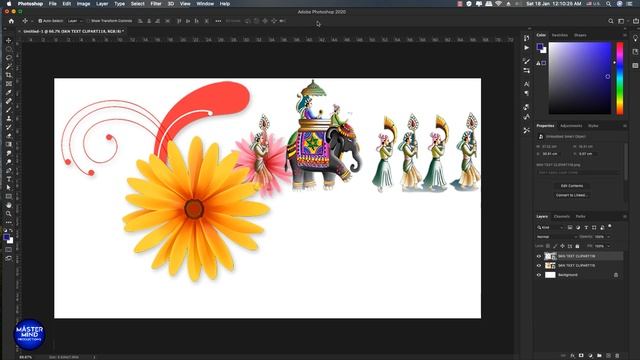The width and height of the screenshot is (640, 360).
Task: Add a layer mask from Layers footer
Action: click(x=581, y=356)
